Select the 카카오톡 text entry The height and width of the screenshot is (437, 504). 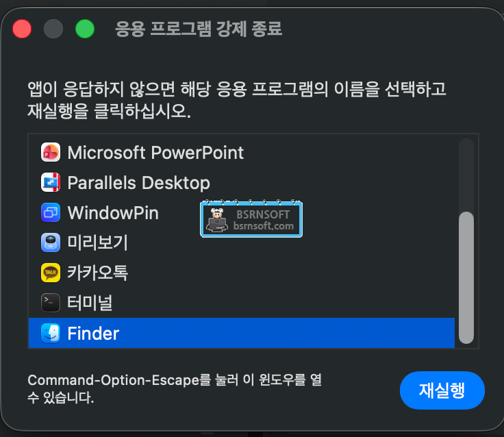pos(97,273)
